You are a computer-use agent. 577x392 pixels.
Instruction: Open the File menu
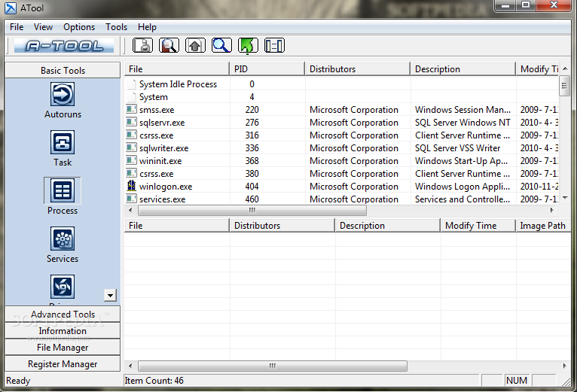(17, 27)
